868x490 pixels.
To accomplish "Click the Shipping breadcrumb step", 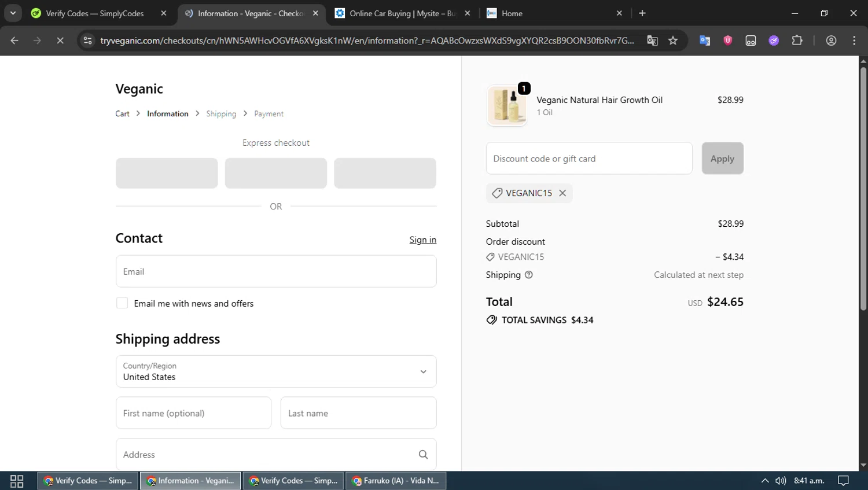I will [221, 114].
